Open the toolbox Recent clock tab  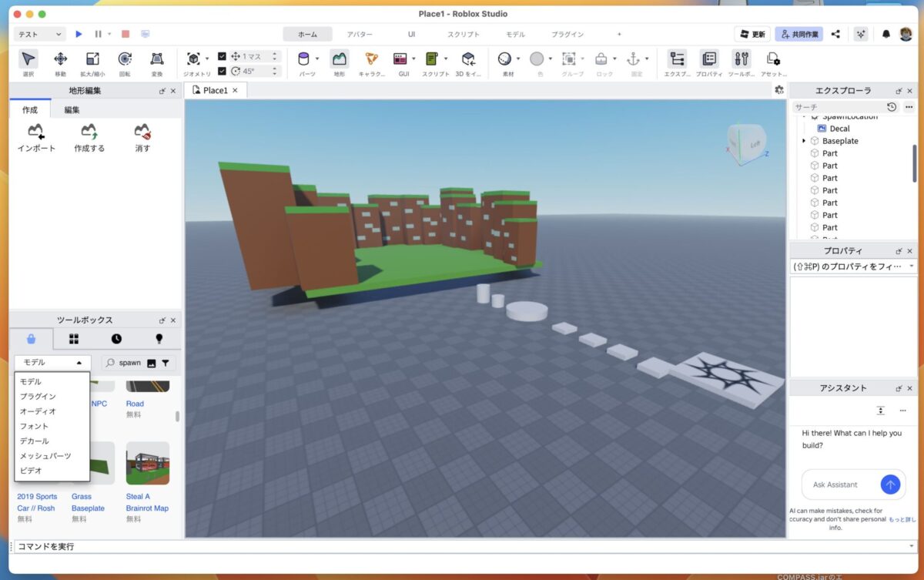pos(116,339)
